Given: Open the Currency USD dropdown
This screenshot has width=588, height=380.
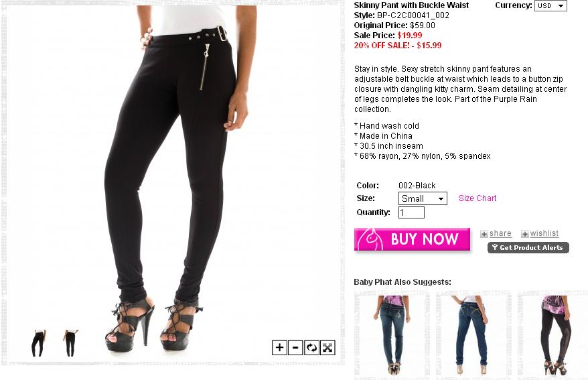Looking at the screenshot, I should pyautogui.click(x=550, y=5).
